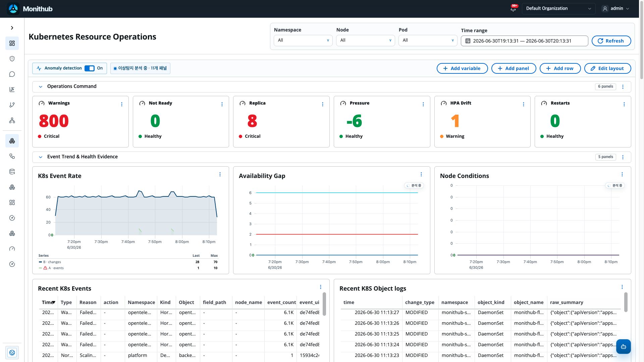This screenshot has width=644, height=362.
Task: Click the calendar icon in Time range
Action: pyautogui.click(x=468, y=41)
